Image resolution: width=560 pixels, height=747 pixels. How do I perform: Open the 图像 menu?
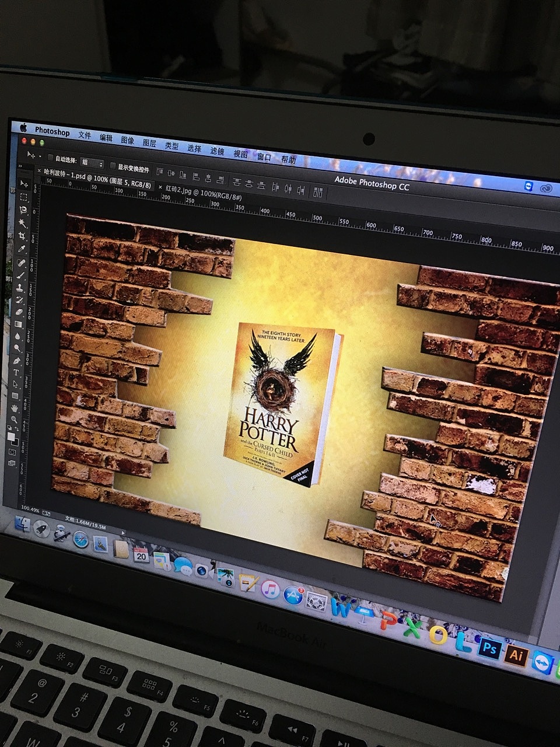click(127, 140)
